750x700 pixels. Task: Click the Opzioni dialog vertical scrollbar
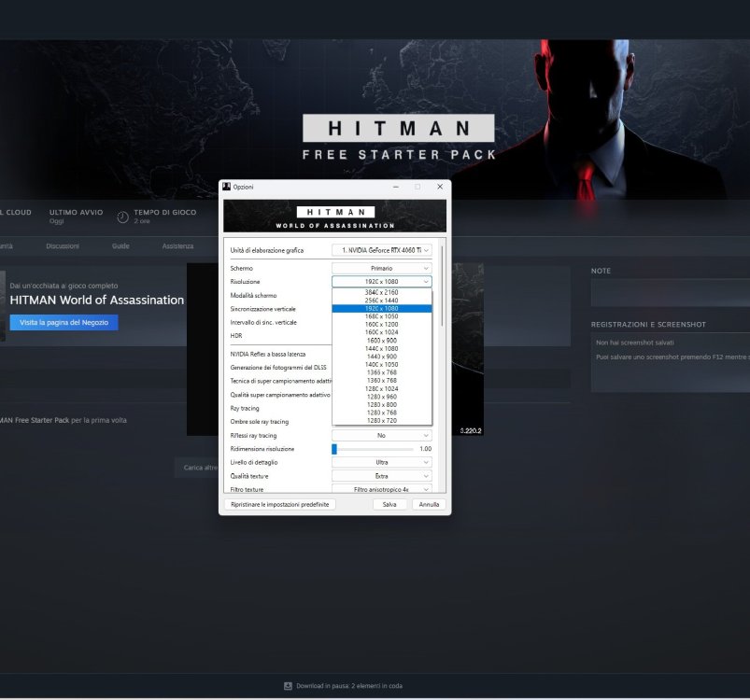pos(442,287)
